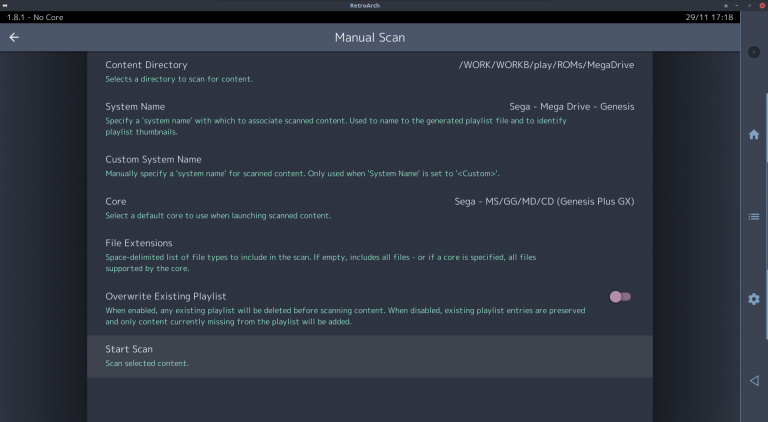Image resolution: width=768 pixels, height=422 pixels.
Task: Click the back arrow beside Manual Scan
Action: tap(14, 38)
